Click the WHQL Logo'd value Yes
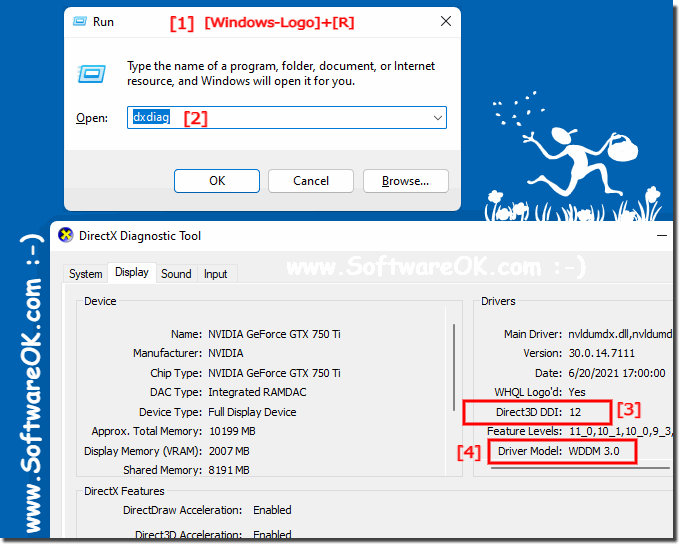The height and width of the screenshot is (545, 680). (x=577, y=392)
